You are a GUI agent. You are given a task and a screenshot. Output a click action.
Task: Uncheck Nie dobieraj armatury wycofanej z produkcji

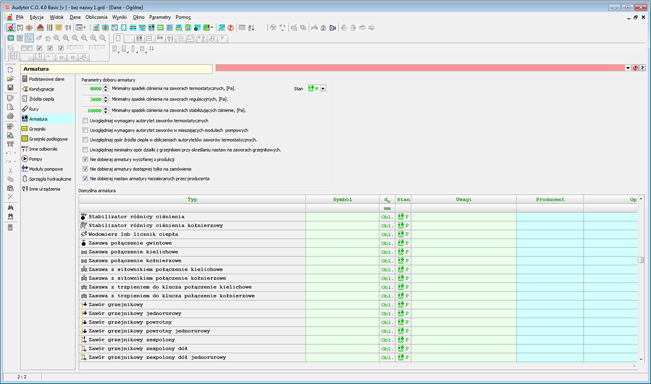[x=85, y=159]
